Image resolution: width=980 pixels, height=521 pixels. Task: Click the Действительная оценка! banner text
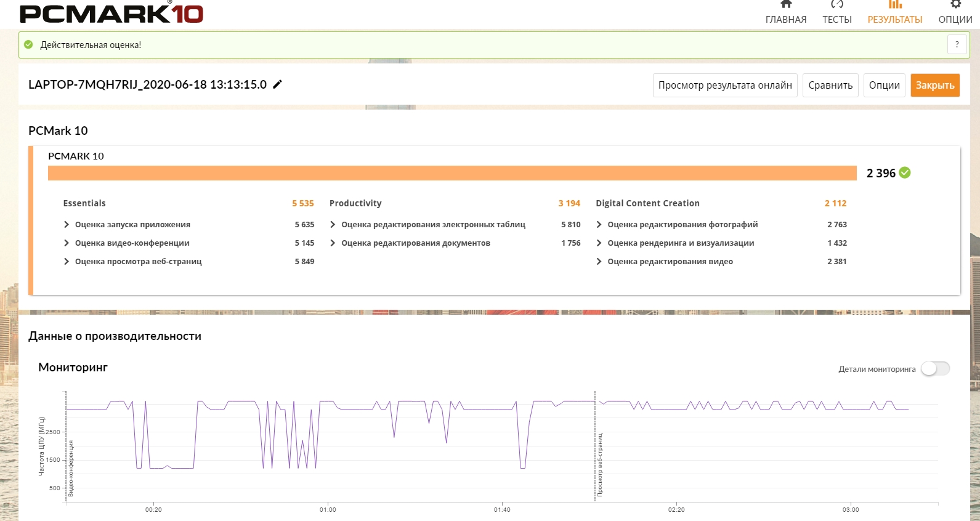tap(91, 45)
